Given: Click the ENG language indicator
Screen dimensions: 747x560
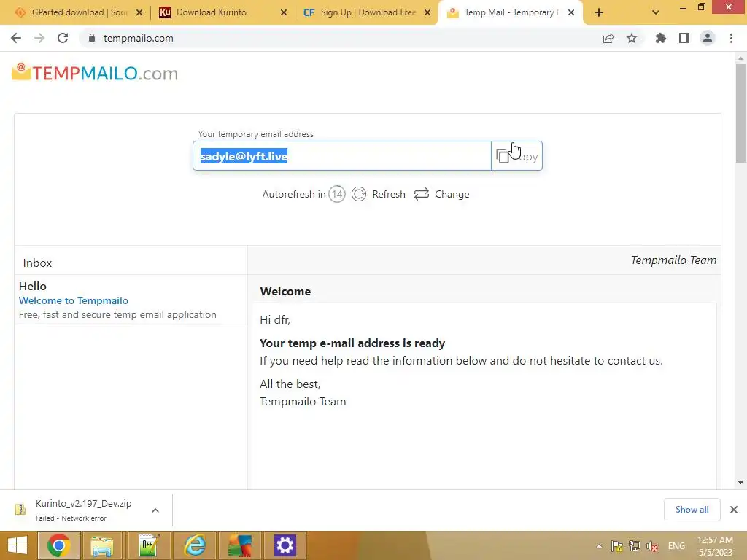Looking at the screenshot, I should [x=676, y=546].
